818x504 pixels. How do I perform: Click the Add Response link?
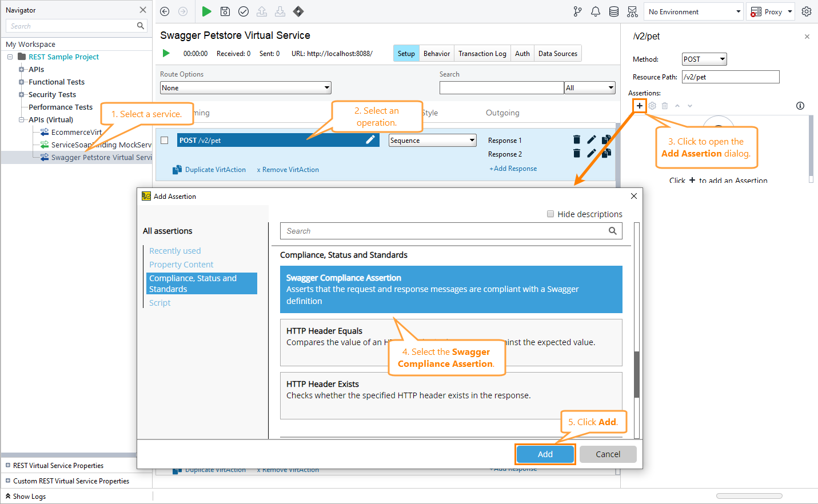click(x=513, y=168)
